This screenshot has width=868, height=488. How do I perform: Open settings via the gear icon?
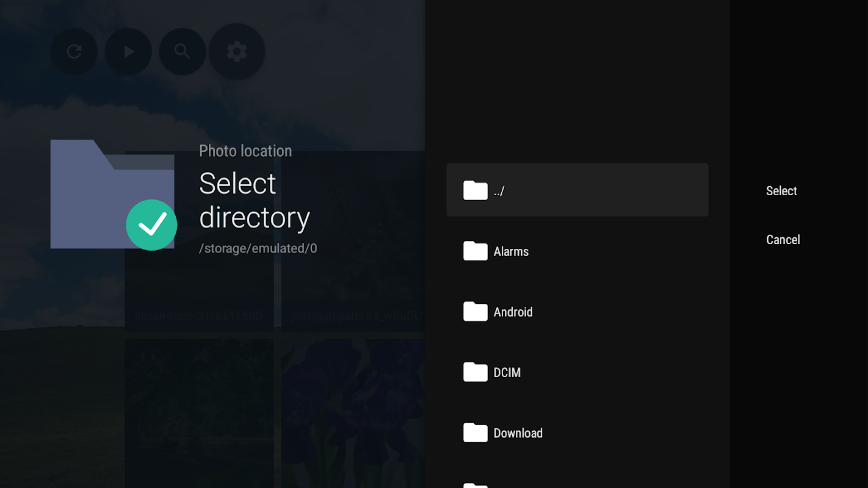point(237,51)
